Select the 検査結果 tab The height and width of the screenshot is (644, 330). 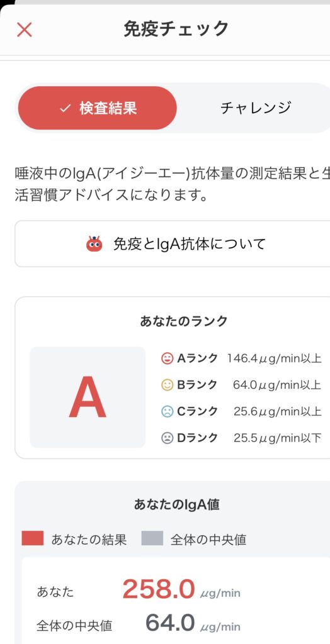click(x=98, y=108)
